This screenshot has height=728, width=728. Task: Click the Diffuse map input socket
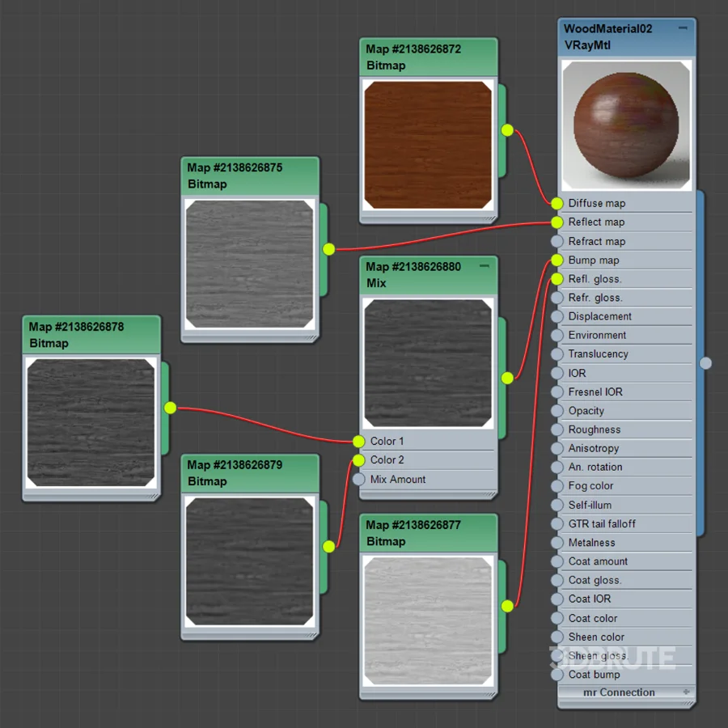pos(557,203)
